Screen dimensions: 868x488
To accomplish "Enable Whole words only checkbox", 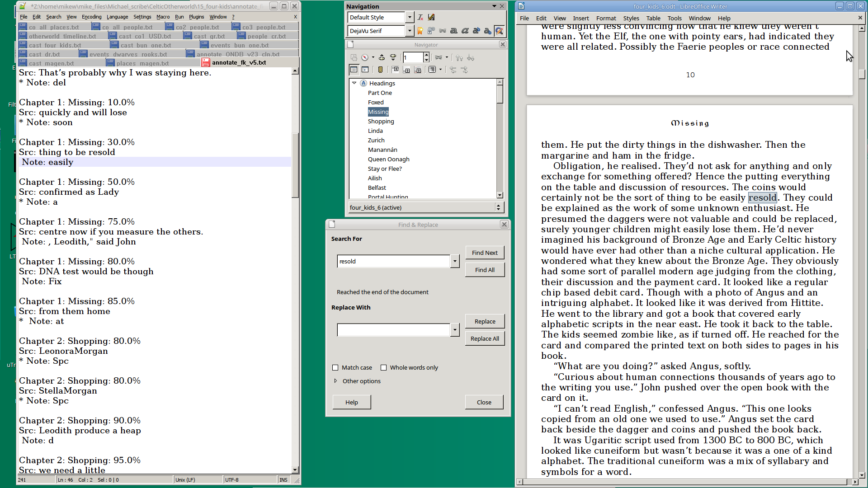I will click(384, 368).
